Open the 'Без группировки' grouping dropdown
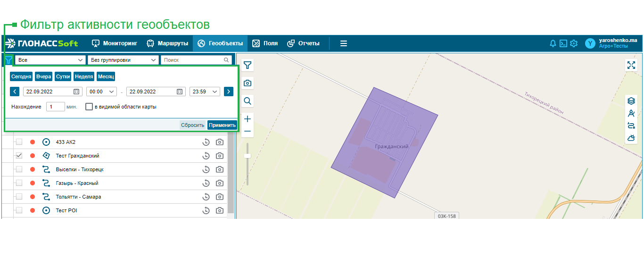Viewport: 644px width, 267px height. (123, 60)
